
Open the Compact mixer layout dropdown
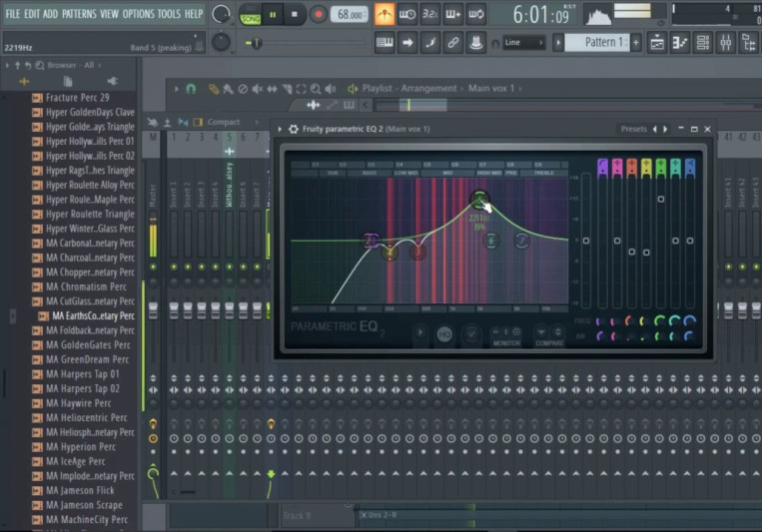click(224, 122)
